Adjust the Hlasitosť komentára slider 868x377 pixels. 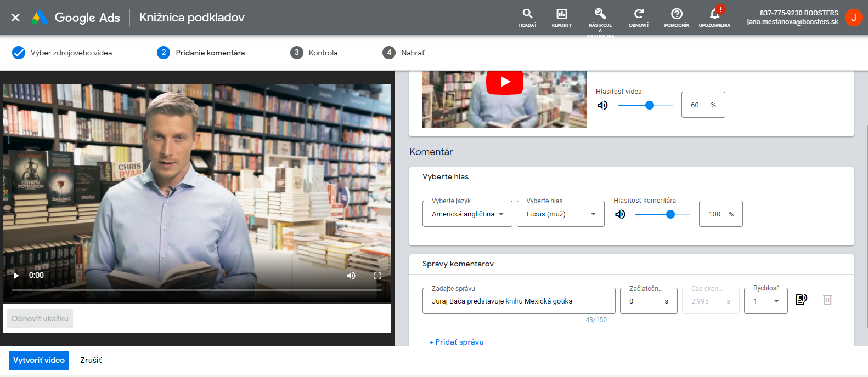click(663, 214)
